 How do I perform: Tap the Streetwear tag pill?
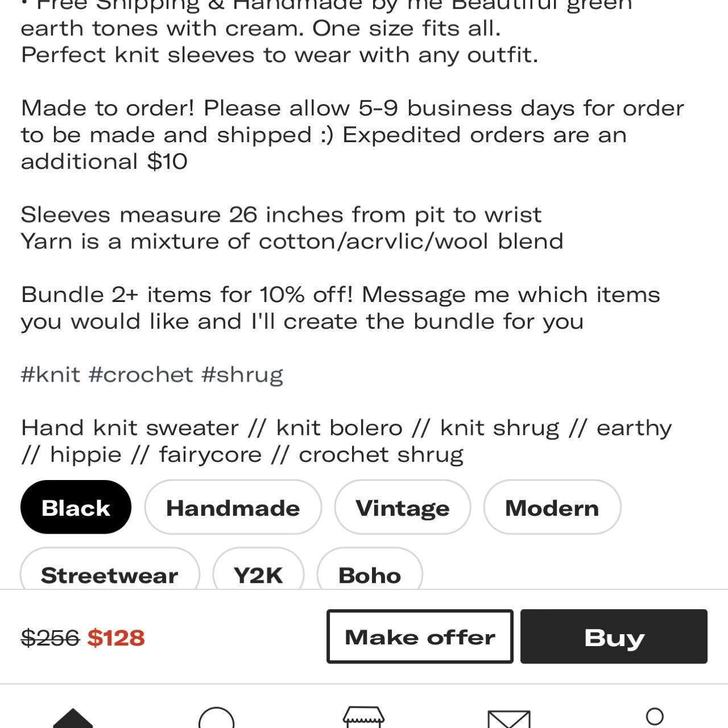click(x=110, y=575)
